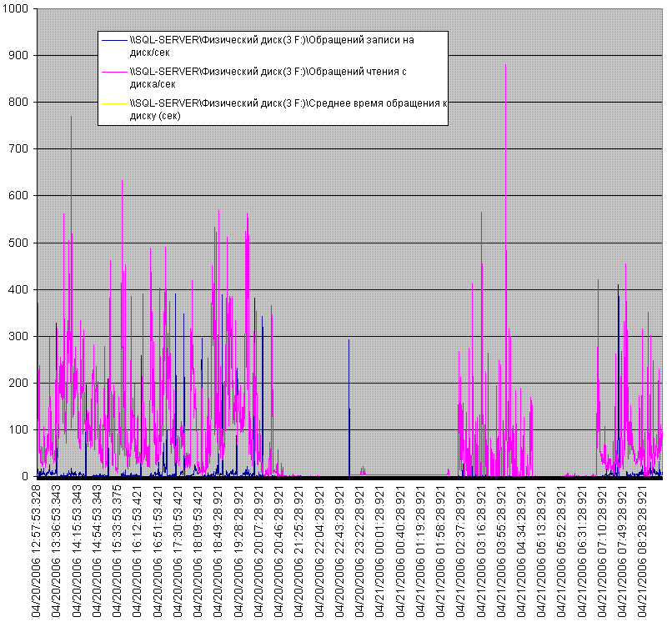
Task: Click the yellow line swatch in the legend
Action: [114, 103]
